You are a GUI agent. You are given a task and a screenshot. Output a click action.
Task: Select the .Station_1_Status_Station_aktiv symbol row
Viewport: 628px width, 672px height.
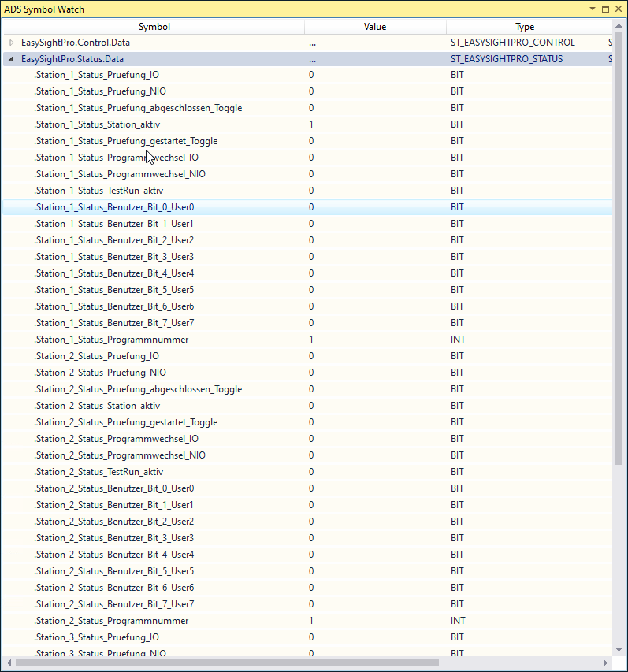97,124
